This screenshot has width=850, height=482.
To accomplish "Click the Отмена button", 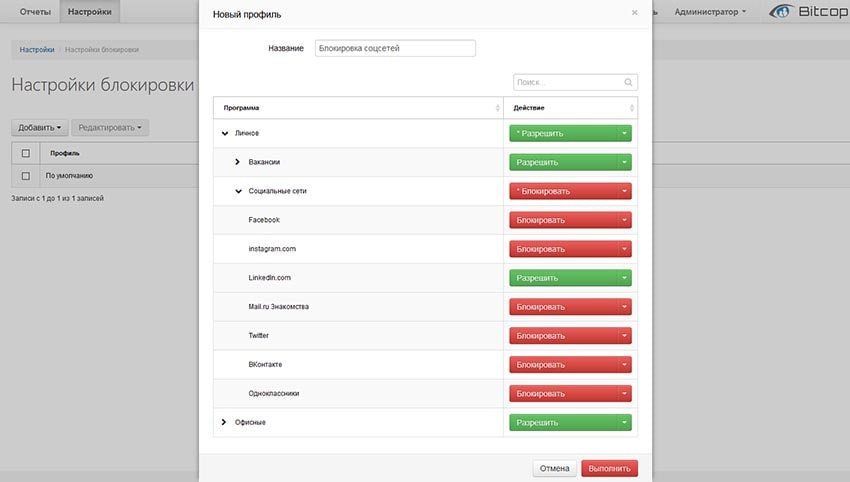I will click(555, 468).
